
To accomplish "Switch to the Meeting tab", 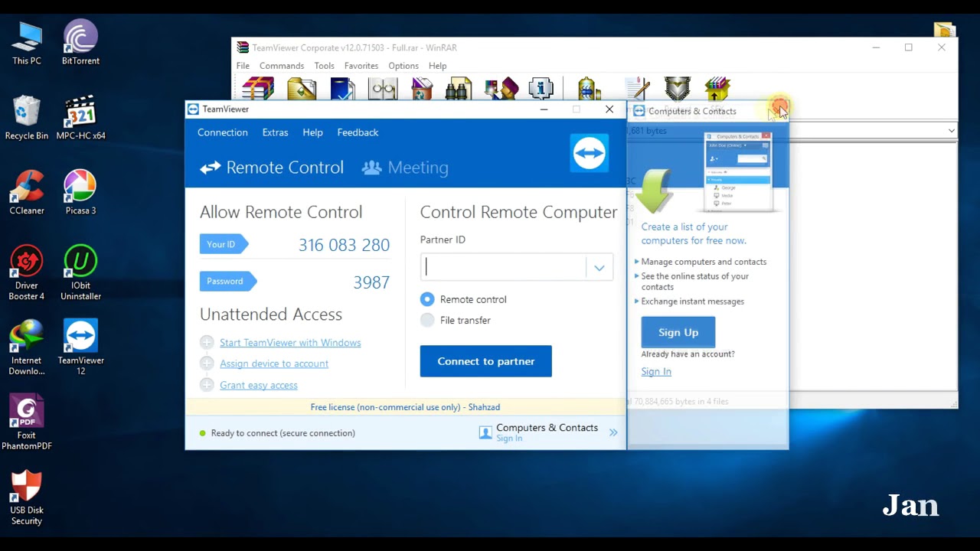I will pyautogui.click(x=405, y=168).
